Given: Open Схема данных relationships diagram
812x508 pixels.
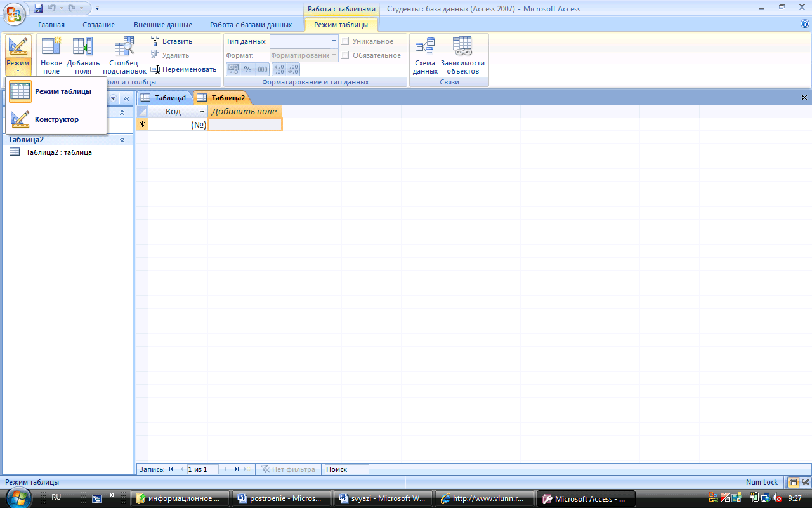Looking at the screenshot, I should (425, 56).
